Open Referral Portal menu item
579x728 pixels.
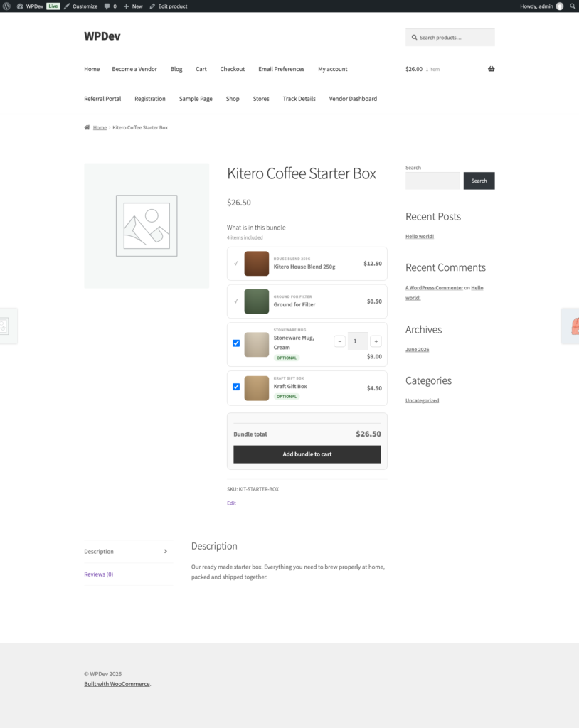(102, 99)
